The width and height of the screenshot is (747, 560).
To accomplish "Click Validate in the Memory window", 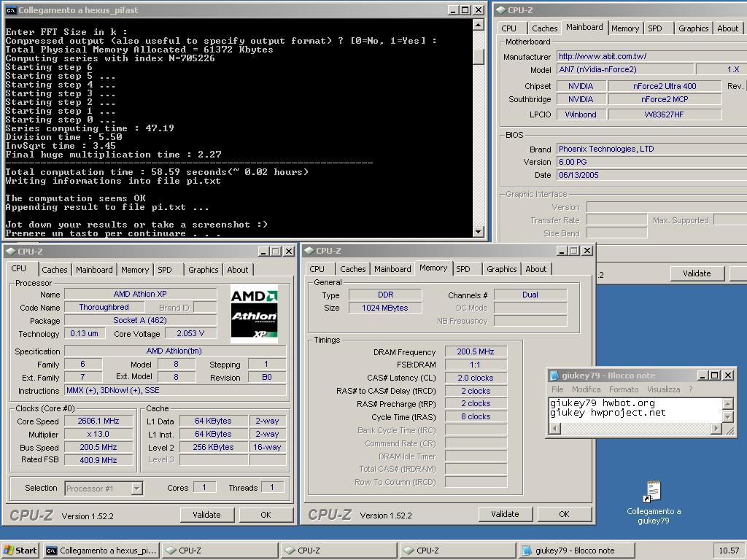I will point(505,514).
